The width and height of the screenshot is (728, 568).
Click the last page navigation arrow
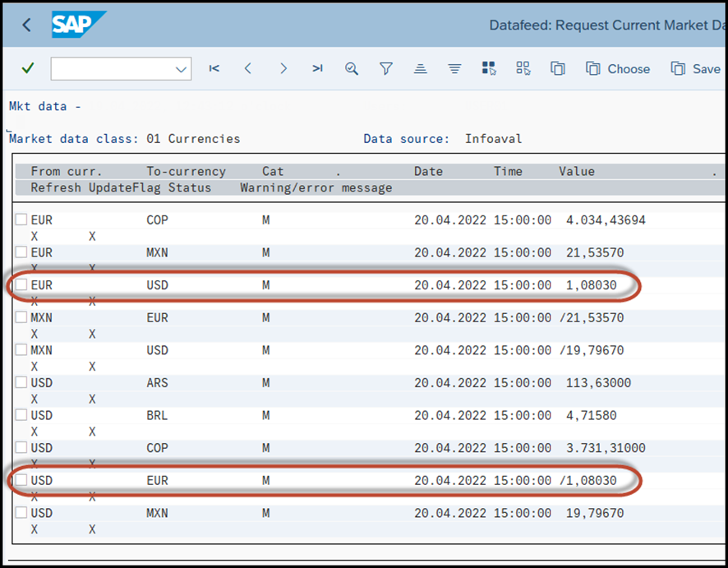click(317, 69)
